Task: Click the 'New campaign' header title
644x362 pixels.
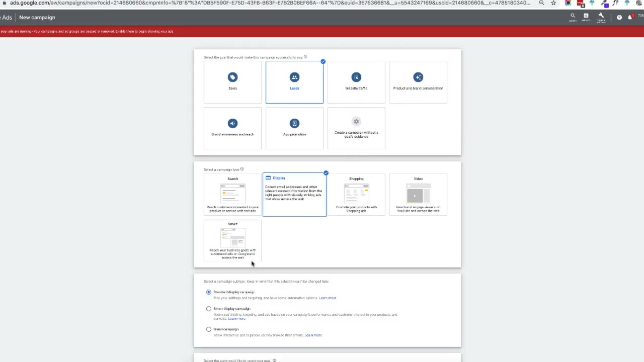Action: pyautogui.click(x=37, y=17)
